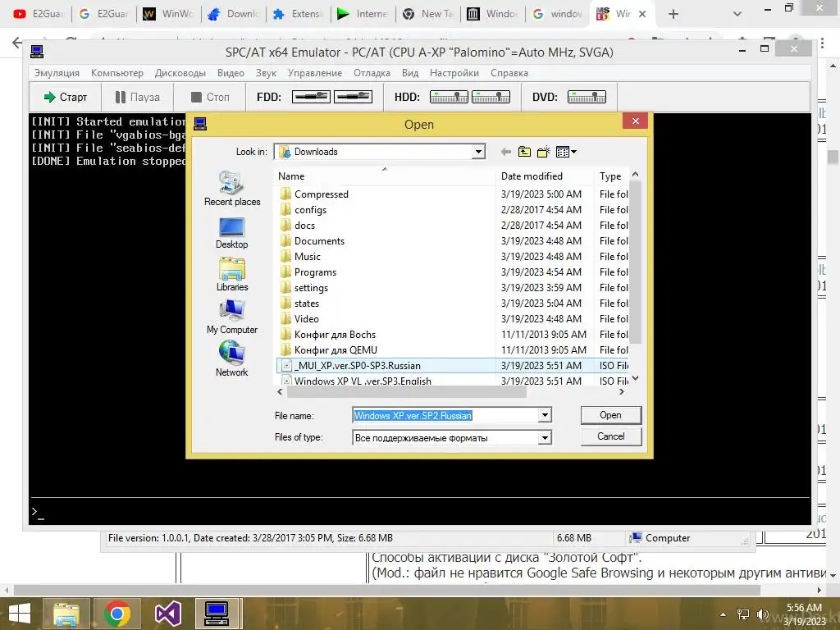Switch to the Extensi browser tab

click(x=299, y=14)
